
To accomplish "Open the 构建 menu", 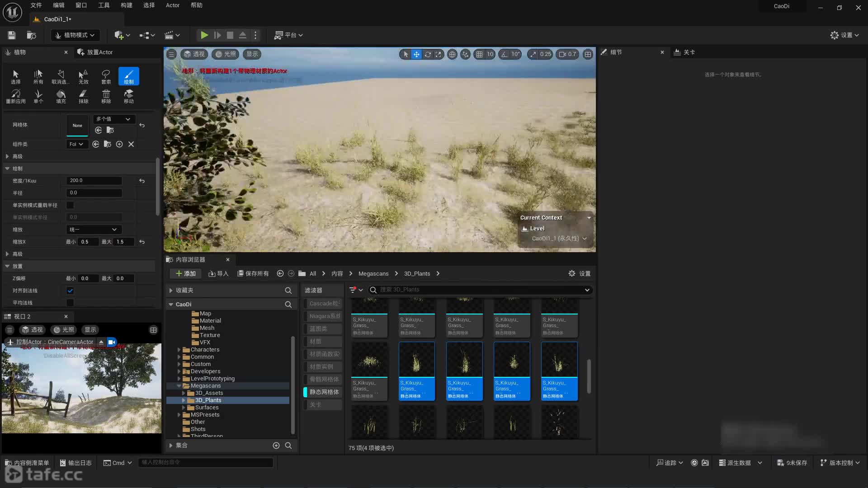I will pos(127,5).
